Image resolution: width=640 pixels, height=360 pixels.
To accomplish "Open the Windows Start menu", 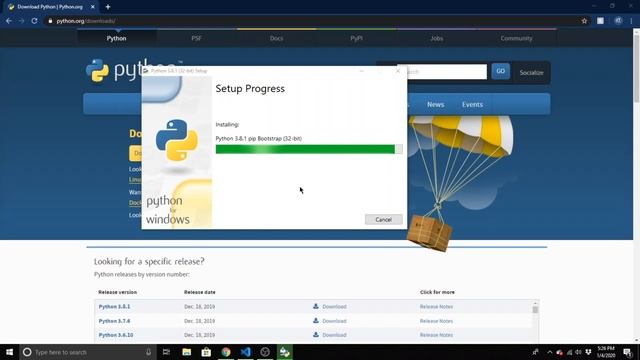I will [9, 352].
